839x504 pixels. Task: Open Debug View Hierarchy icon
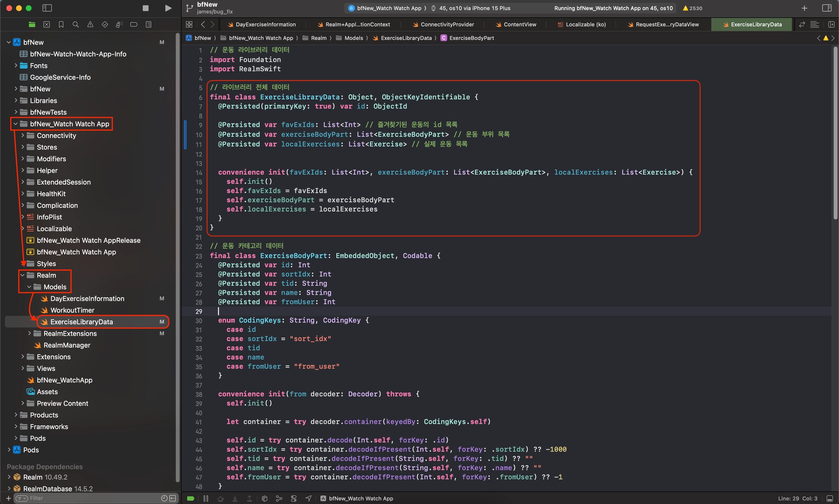tap(265, 498)
